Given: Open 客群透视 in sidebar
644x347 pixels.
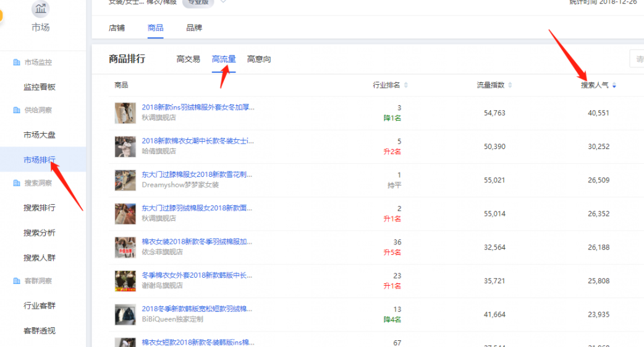Looking at the screenshot, I should point(40,330).
